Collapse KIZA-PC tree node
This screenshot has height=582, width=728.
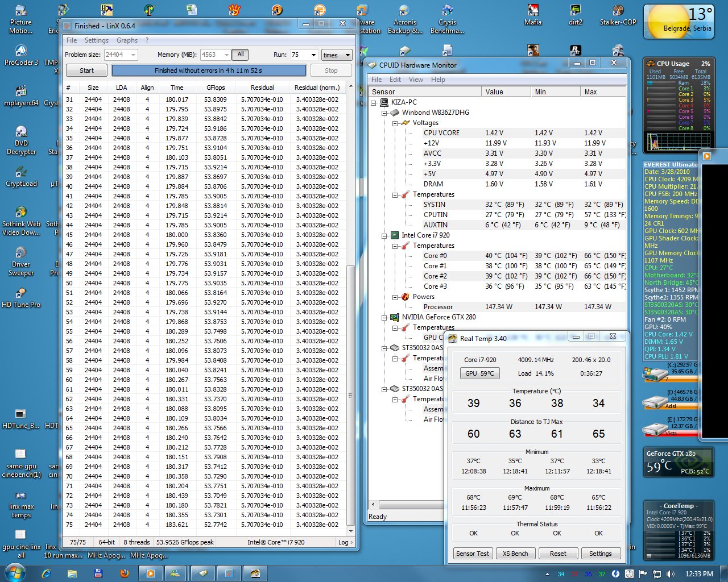tap(374, 102)
